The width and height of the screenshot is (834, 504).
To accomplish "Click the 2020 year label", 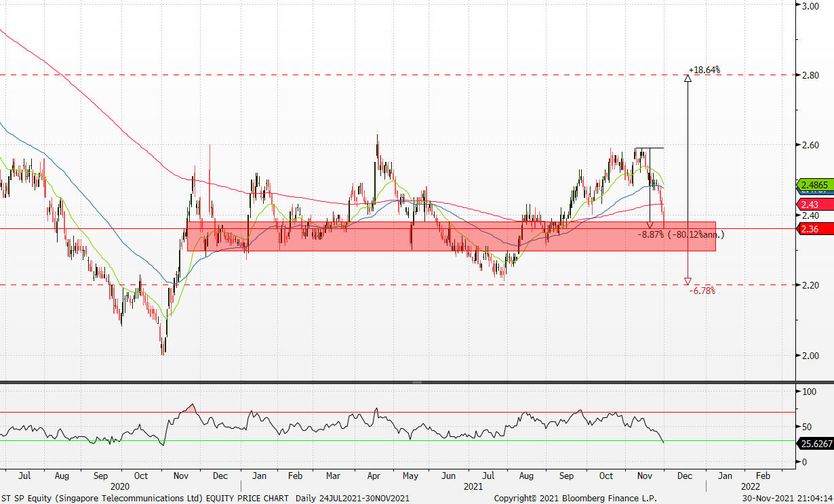I will (119, 486).
